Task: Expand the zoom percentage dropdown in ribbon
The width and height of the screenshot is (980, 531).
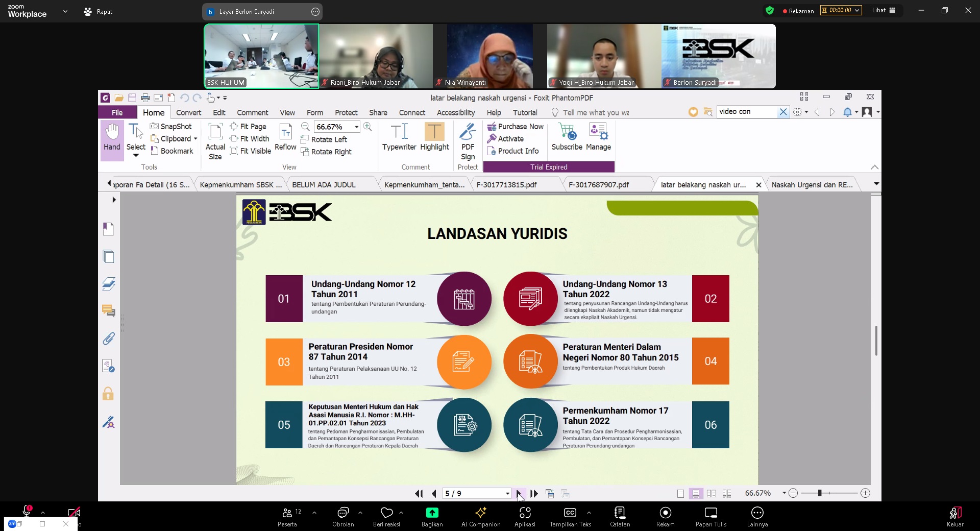Action: coord(356,127)
